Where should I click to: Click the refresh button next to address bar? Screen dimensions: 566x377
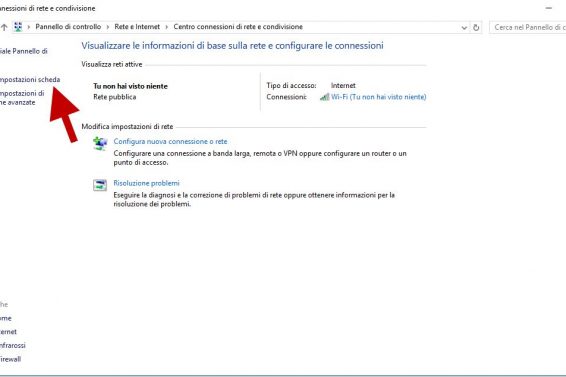click(476, 27)
